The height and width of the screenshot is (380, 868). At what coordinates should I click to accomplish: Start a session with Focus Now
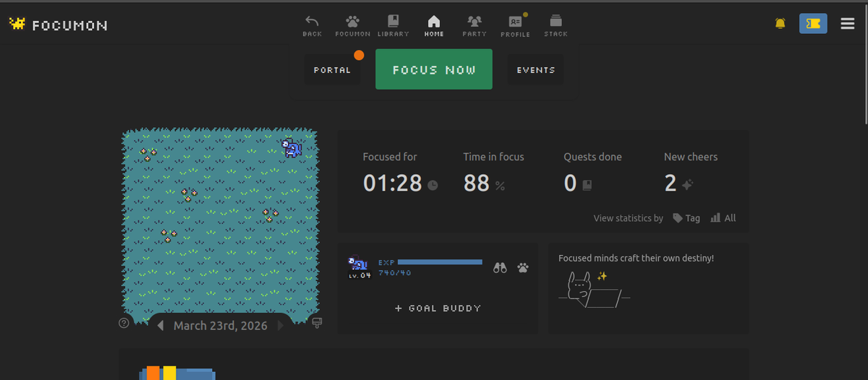point(434,69)
